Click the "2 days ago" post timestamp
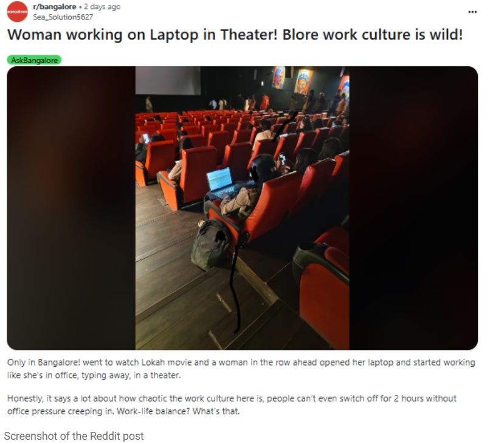 tap(102, 7)
